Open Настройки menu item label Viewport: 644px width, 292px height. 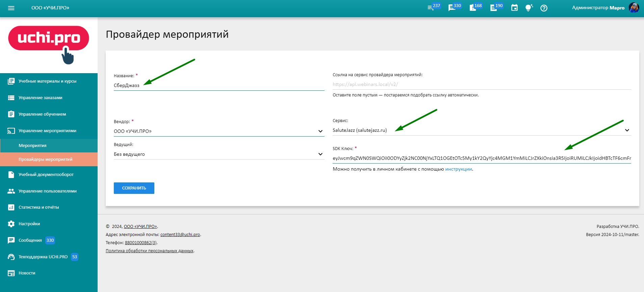[29, 224]
